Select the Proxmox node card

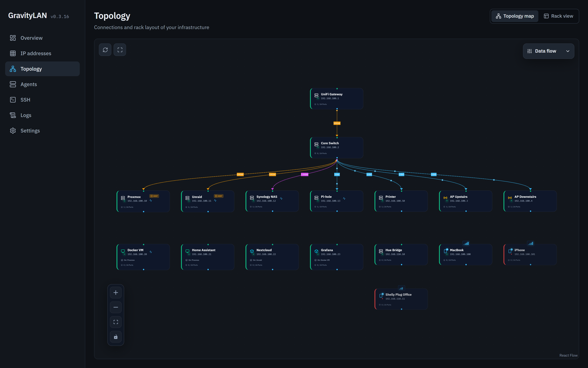click(143, 201)
